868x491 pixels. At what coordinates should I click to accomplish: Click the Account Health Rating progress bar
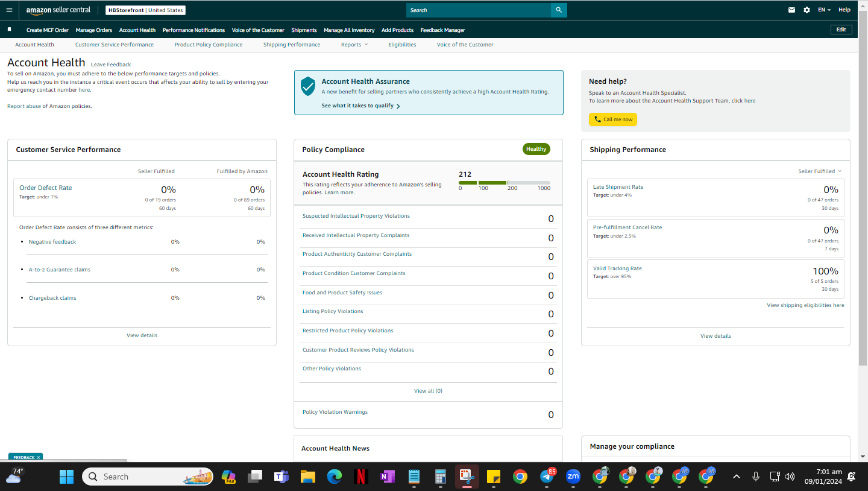pos(505,183)
